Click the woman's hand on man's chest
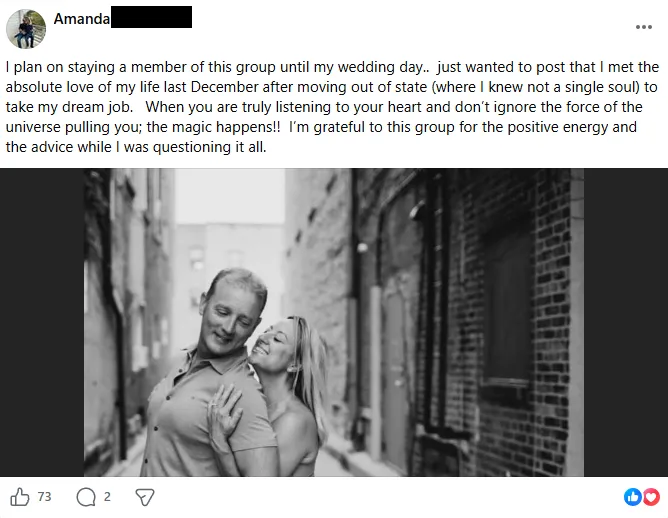 (x=224, y=415)
